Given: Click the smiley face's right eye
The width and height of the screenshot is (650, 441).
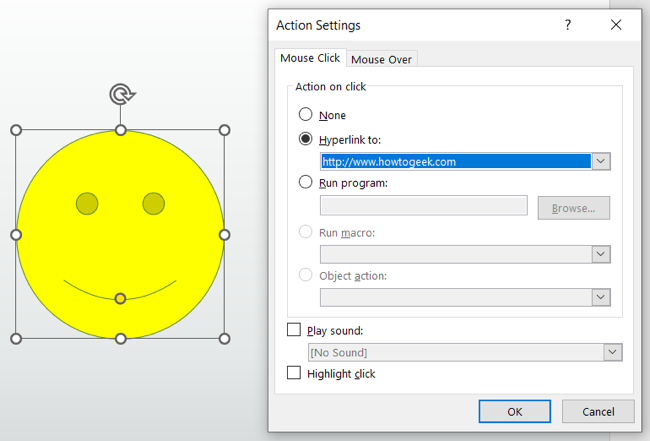Looking at the screenshot, I should (x=153, y=204).
